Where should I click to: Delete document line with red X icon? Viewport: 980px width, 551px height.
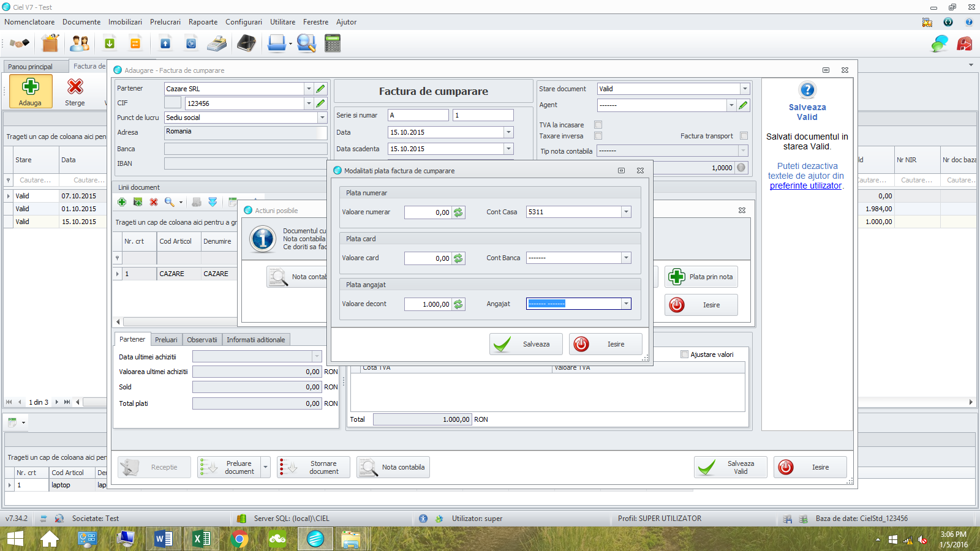154,202
